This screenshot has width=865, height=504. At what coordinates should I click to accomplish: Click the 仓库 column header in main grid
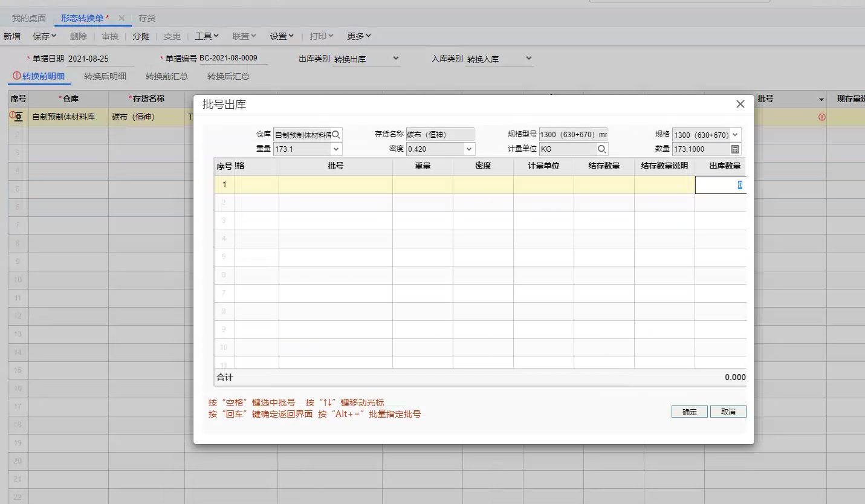[x=68, y=99]
